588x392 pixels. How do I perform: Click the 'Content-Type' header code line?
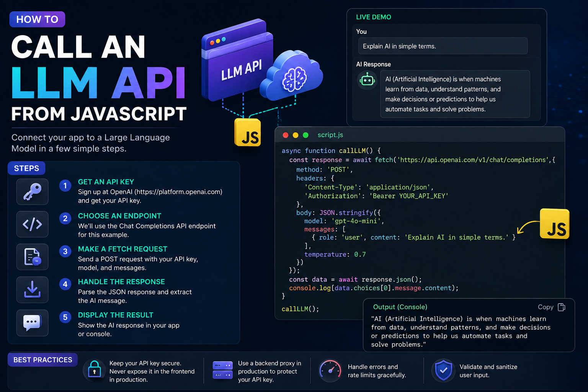[369, 187]
